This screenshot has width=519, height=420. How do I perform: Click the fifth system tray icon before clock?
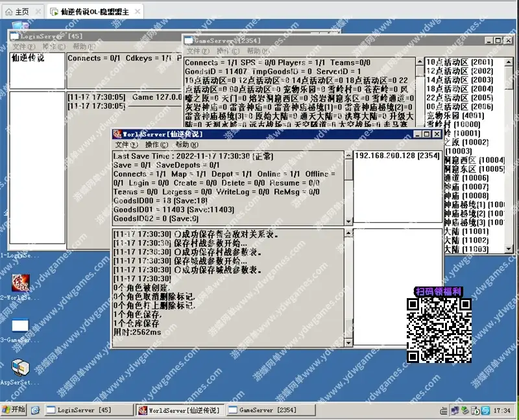[485, 411]
